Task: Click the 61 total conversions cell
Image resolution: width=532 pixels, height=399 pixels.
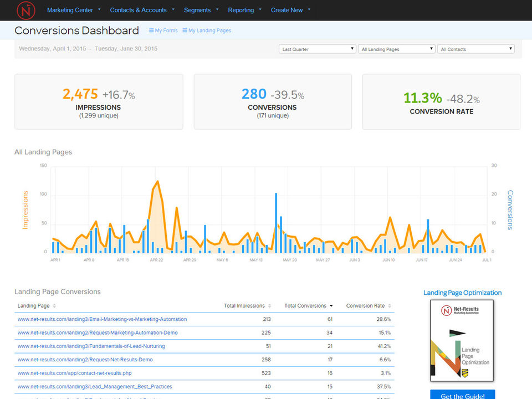Action: [x=330, y=319]
